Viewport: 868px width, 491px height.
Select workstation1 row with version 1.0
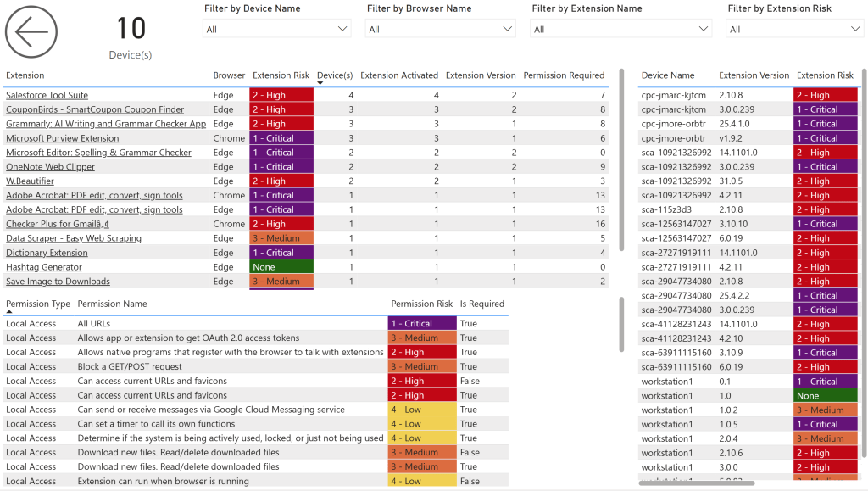click(748, 396)
